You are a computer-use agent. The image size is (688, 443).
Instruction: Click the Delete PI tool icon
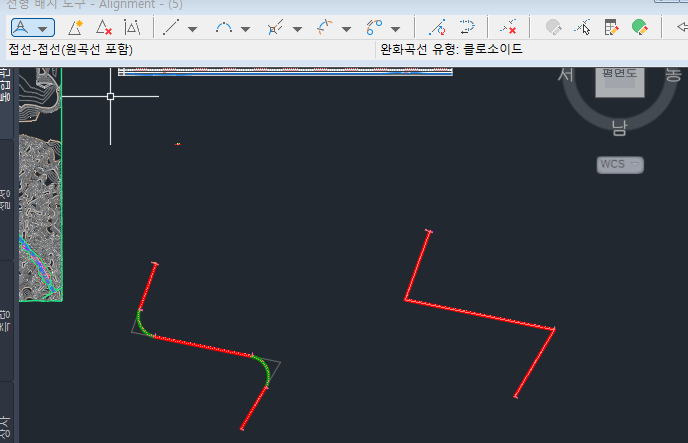pos(104,27)
